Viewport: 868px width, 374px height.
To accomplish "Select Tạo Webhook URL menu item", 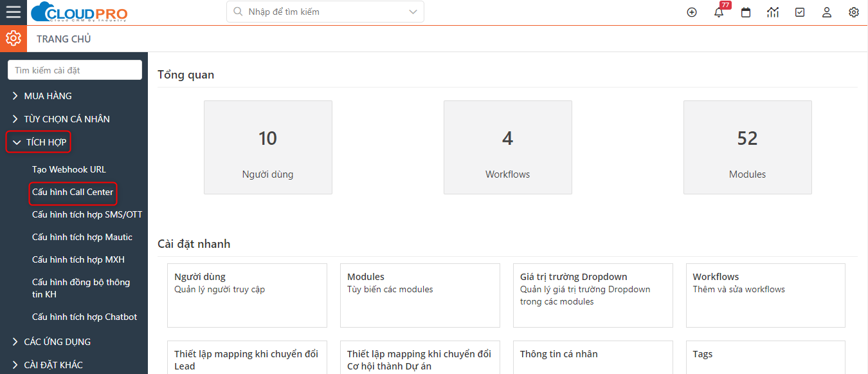I will point(69,169).
